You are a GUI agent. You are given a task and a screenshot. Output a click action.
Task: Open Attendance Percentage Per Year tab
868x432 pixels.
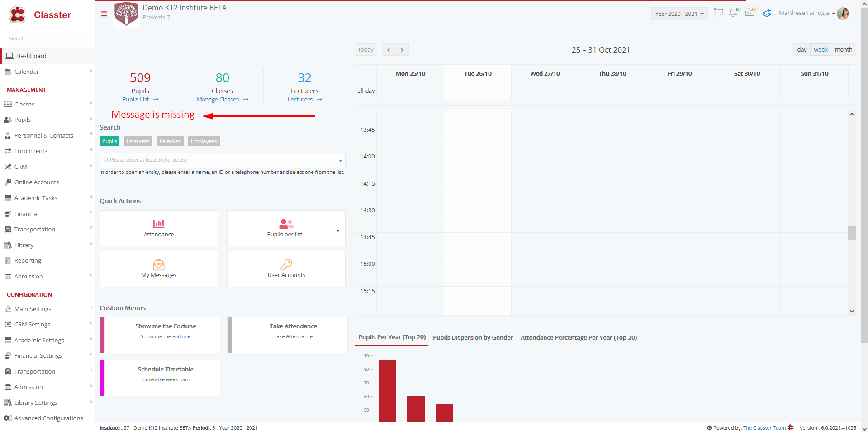pyautogui.click(x=579, y=338)
